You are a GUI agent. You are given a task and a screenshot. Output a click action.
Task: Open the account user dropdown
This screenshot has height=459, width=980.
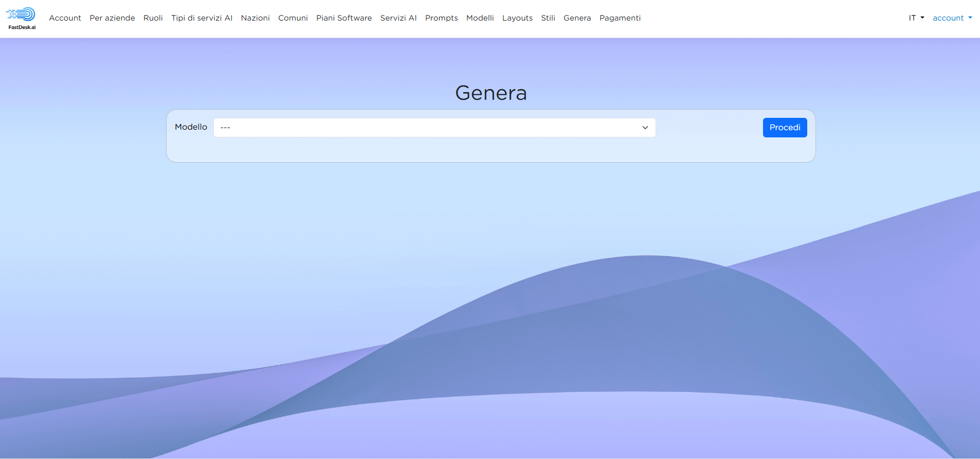[952, 18]
